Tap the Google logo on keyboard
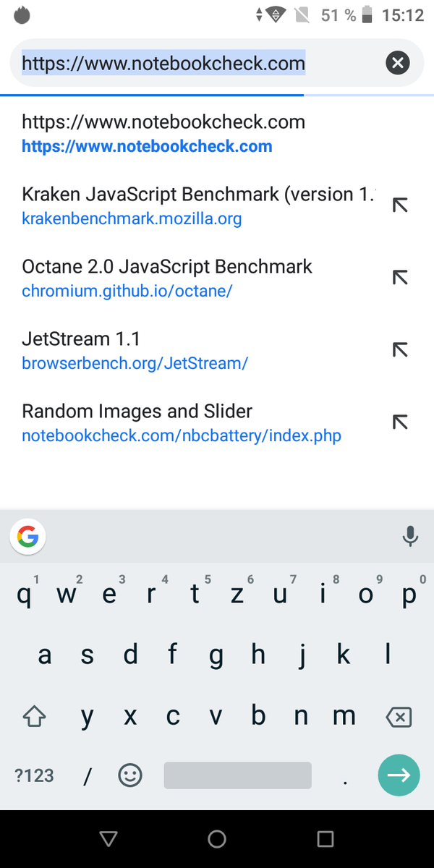The image size is (434, 868). click(x=27, y=536)
